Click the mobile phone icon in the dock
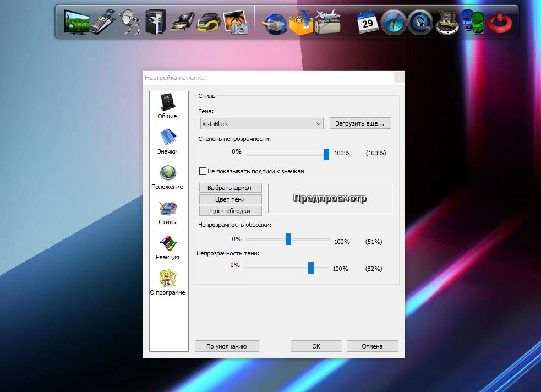Image resolution: width=541 pixels, height=392 pixels. tap(103, 22)
